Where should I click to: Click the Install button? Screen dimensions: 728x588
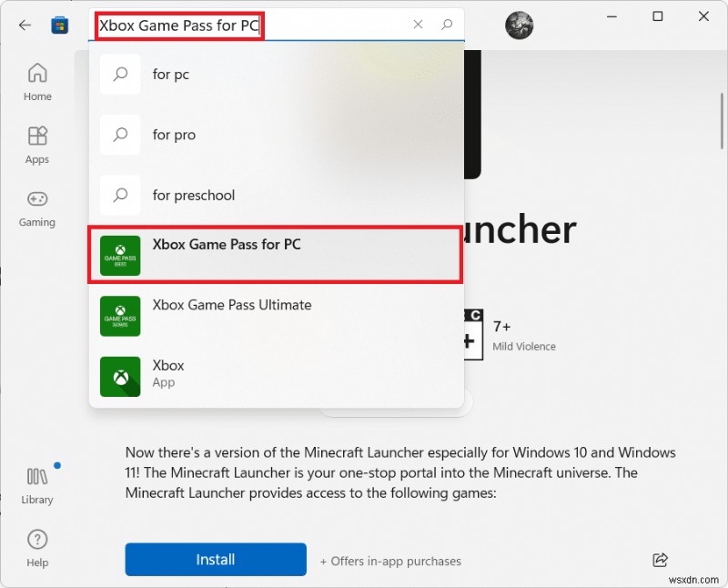216,559
